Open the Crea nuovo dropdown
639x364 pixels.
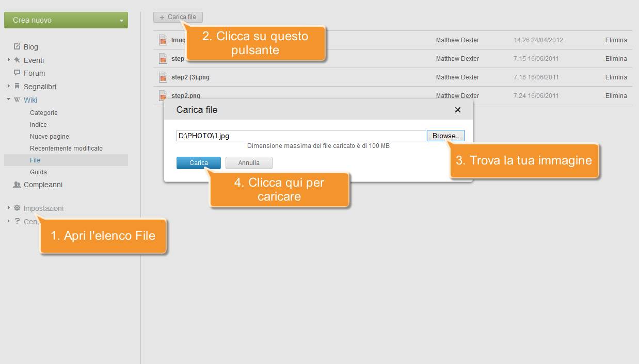pyautogui.click(x=66, y=20)
